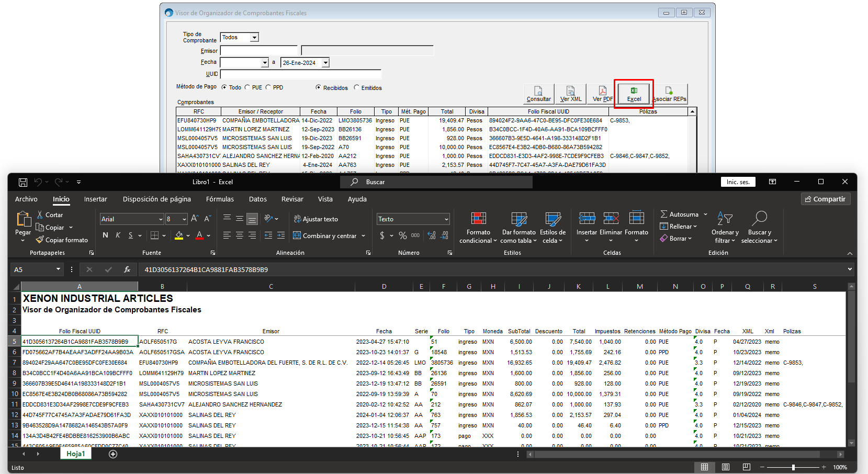Decrease font size in Excel ribbon
The height and width of the screenshot is (474, 868).
tap(207, 219)
